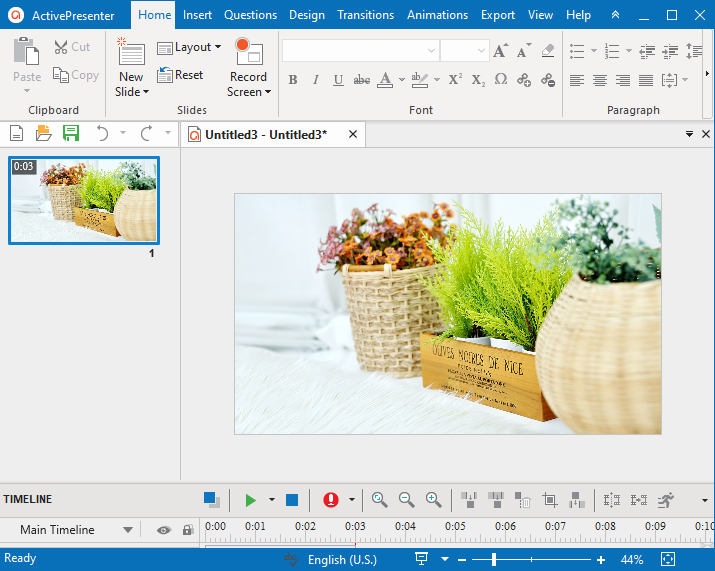Viewport: 715px width, 571px height.
Task: Open the highlight color dropdown arrow
Action: click(437, 80)
